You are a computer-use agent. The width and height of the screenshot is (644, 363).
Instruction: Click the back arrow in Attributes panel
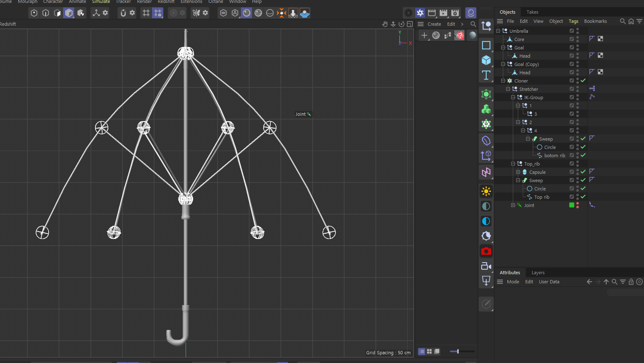pos(589,282)
